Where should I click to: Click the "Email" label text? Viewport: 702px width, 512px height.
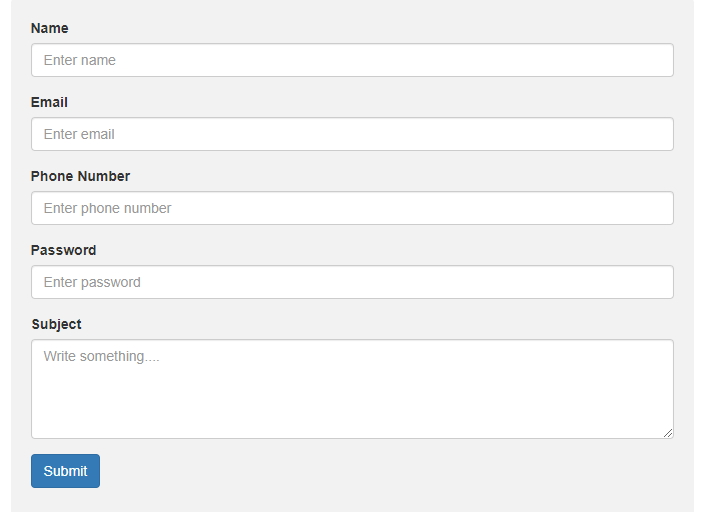(x=50, y=102)
